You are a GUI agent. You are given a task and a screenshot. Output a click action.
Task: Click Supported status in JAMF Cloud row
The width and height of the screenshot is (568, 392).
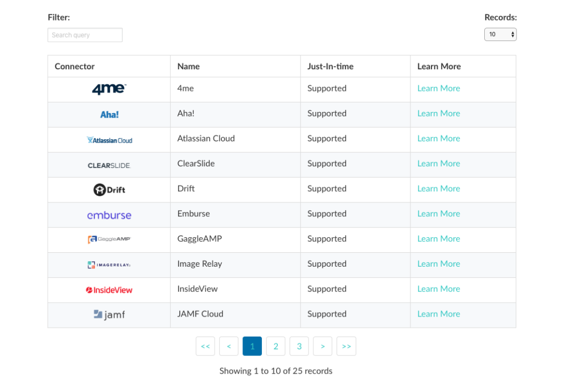click(327, 314)
